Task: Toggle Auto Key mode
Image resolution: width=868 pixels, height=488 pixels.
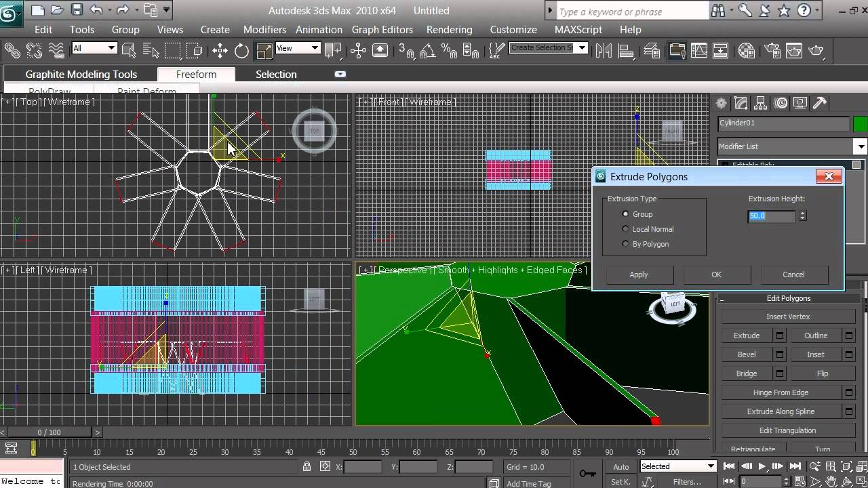Action: coord(621,466)
